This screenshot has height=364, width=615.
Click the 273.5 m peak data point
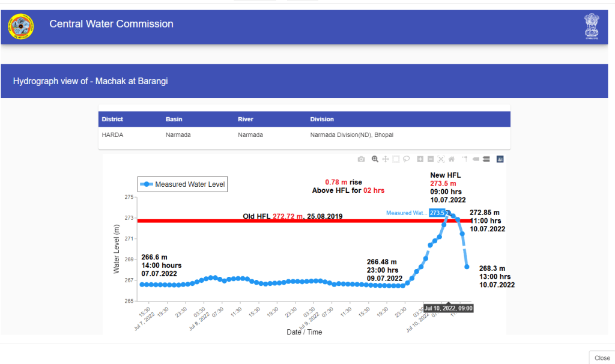pyautogui.click(x=449, y=213)
